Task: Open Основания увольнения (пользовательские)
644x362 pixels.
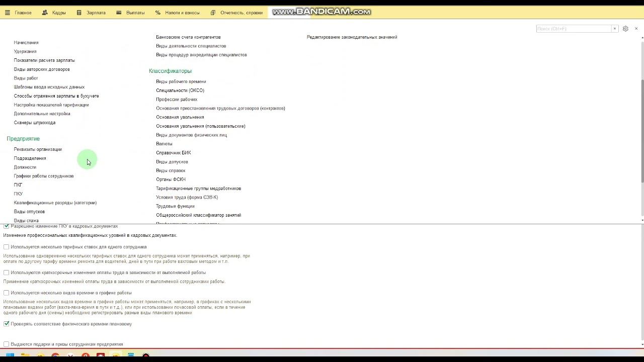Action: pyautogui.click(x=201, y=126)
